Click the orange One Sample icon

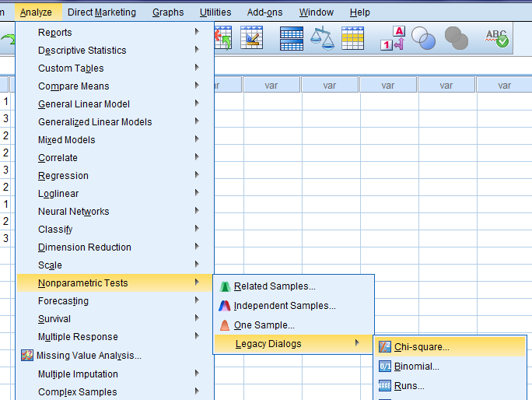tap(225, 325)
